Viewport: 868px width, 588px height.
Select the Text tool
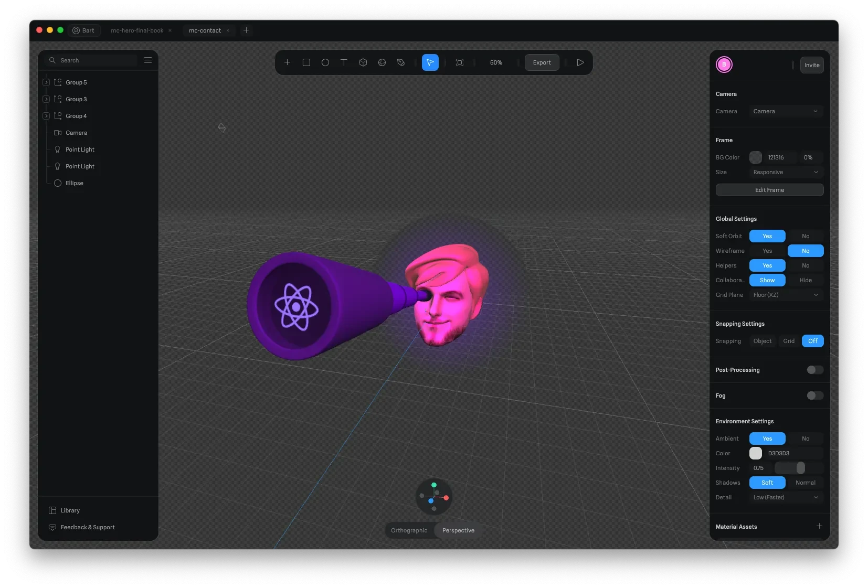[x=344, y=62]
